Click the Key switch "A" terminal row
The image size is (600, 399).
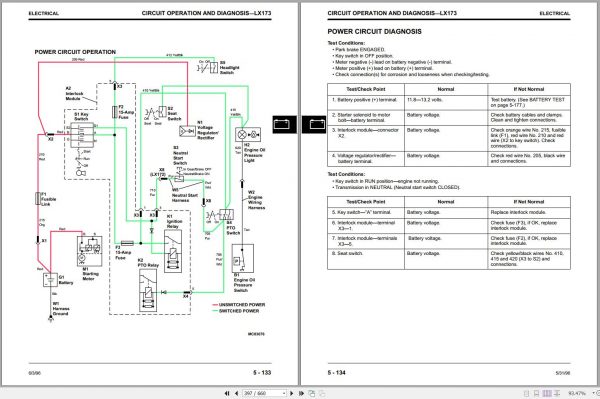coord(449,212)
